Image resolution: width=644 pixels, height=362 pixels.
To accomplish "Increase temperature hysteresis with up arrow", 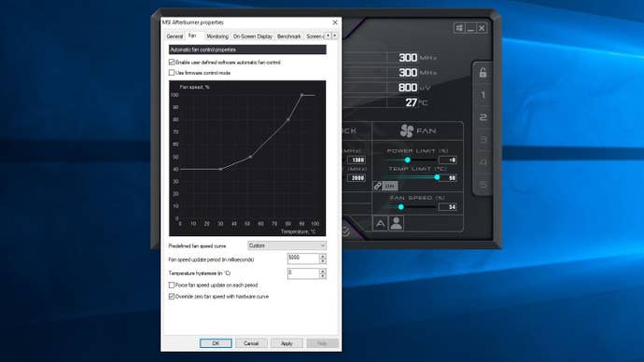I will [x=322, y=271].
